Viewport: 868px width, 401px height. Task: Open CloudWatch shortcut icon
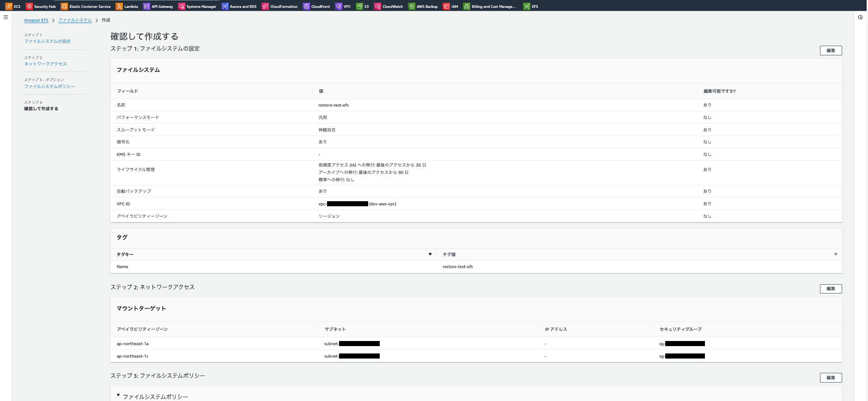click(377, 6)
